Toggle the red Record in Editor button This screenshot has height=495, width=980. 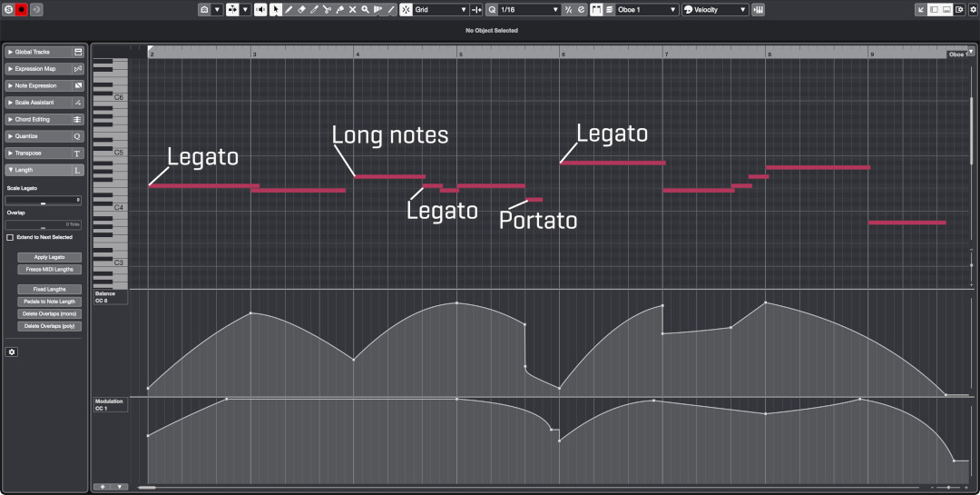pos(22,10)
